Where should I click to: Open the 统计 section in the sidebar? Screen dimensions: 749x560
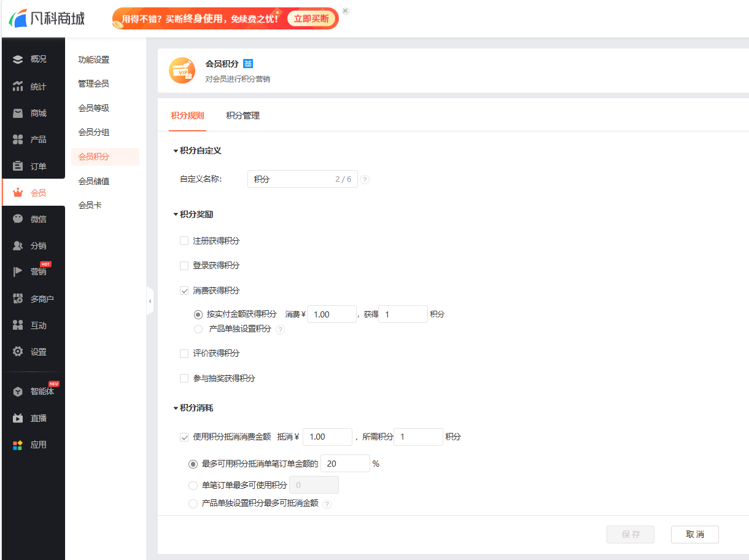click(33, 86)
